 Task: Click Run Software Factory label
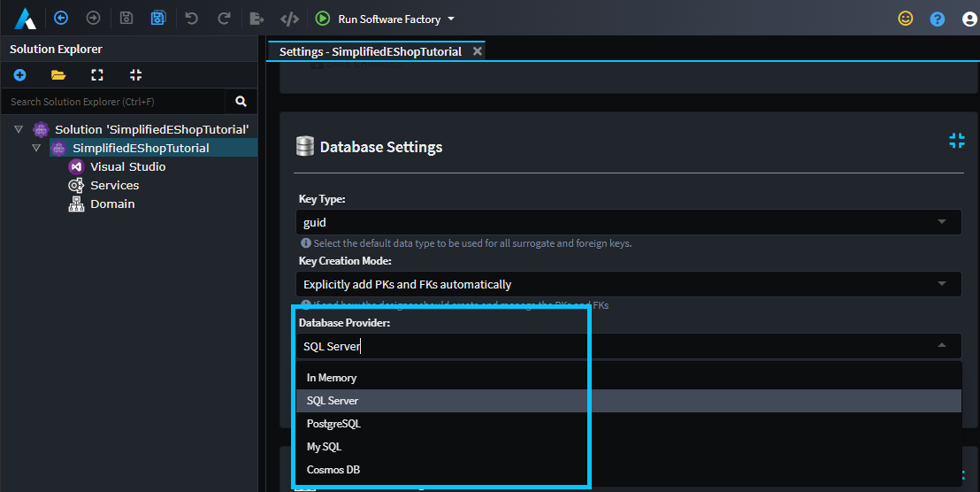pyautogui.click(x=389, y=19)
